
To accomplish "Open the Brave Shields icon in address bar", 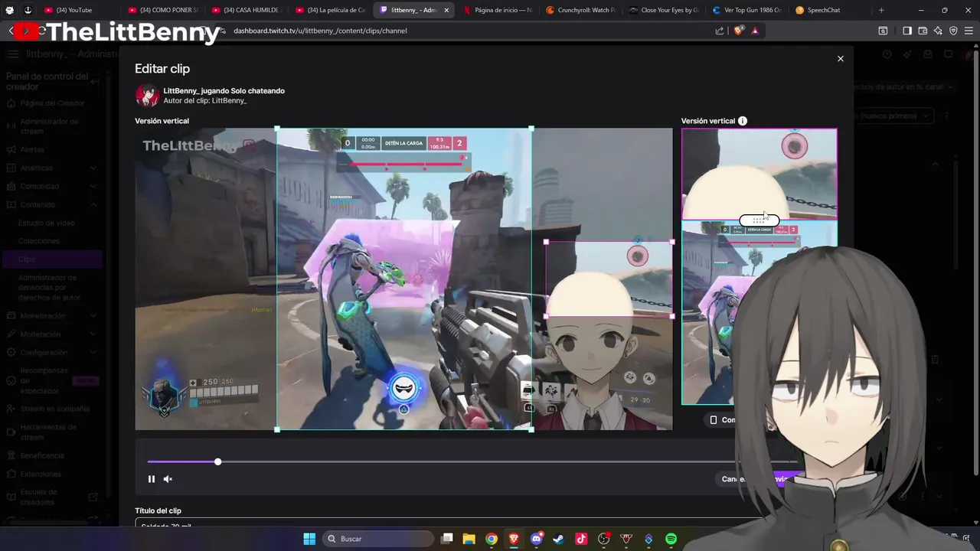I will [x=738, y=31].
